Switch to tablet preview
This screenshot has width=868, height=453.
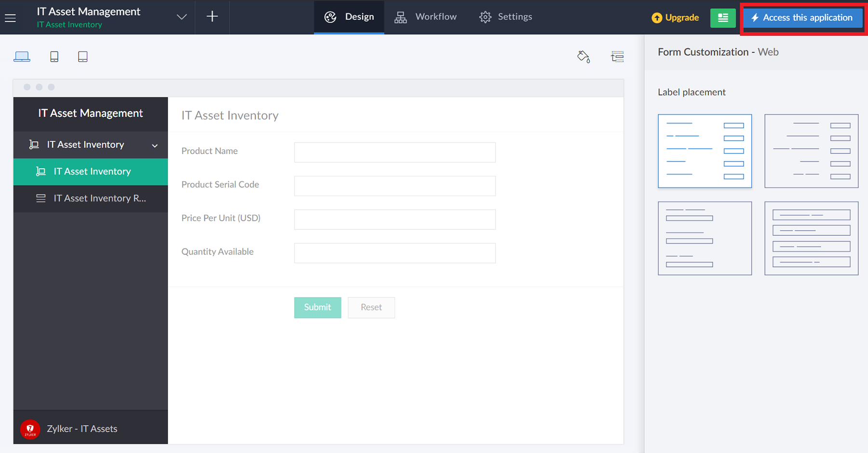coord(82,56)
